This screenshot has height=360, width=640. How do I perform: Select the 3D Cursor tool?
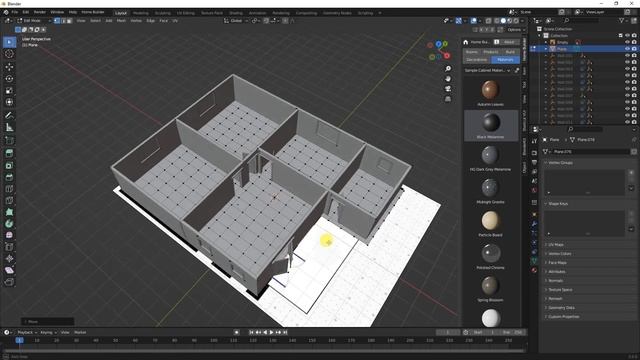coord(9,54)
